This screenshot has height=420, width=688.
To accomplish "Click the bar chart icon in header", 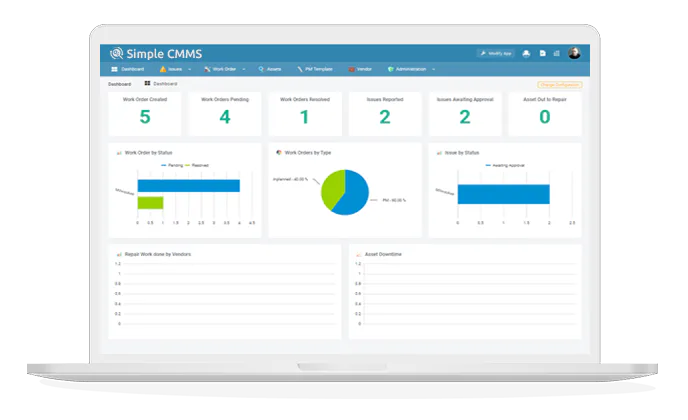I will click(x=556, y=54).
